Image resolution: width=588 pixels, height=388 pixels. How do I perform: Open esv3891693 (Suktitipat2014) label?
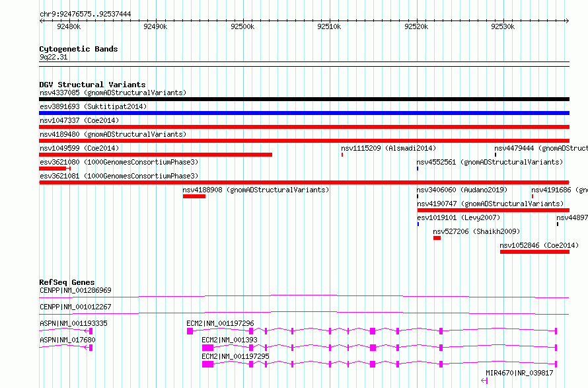click(x=93, y=106)
